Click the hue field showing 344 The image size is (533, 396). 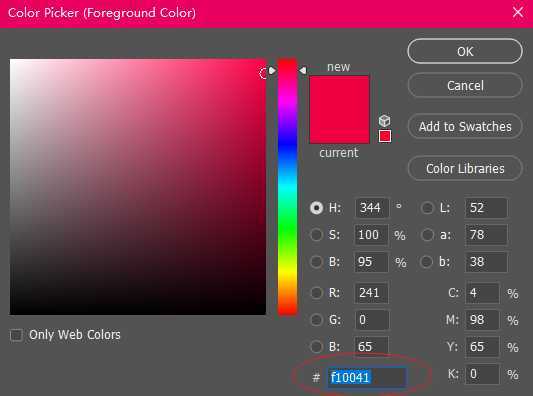tap(372, 207)
